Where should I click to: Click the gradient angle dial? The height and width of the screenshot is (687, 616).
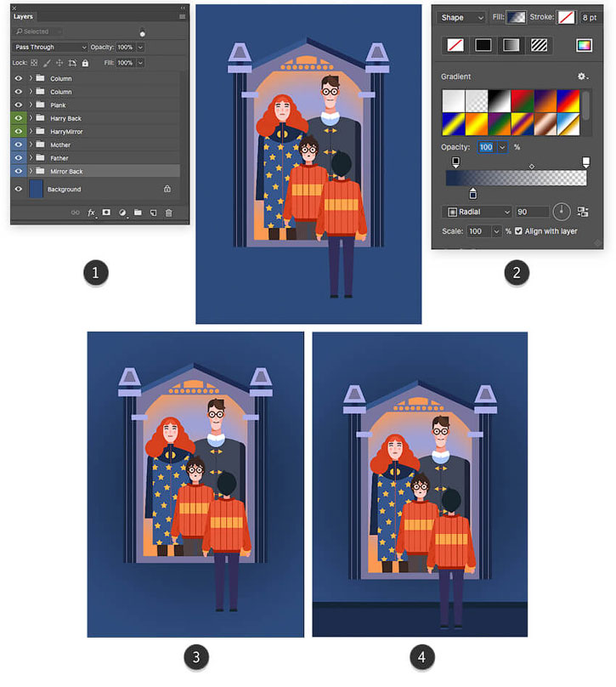(562, 212)
